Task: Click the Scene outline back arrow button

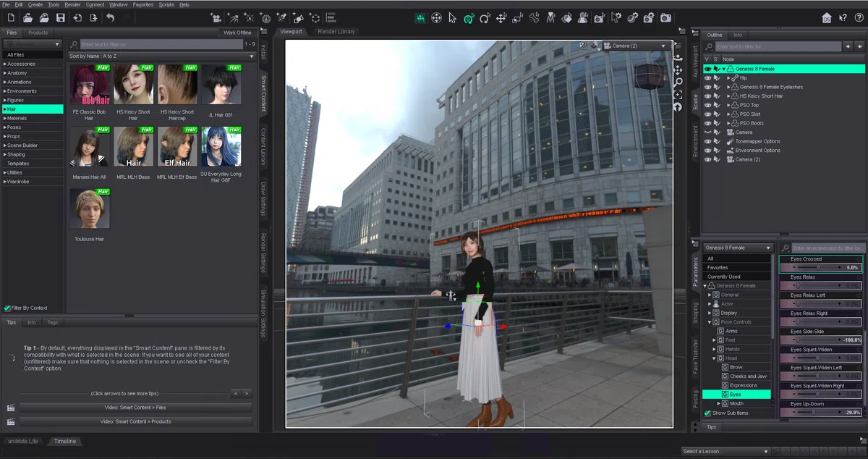Action: click(x=848, y=46)
